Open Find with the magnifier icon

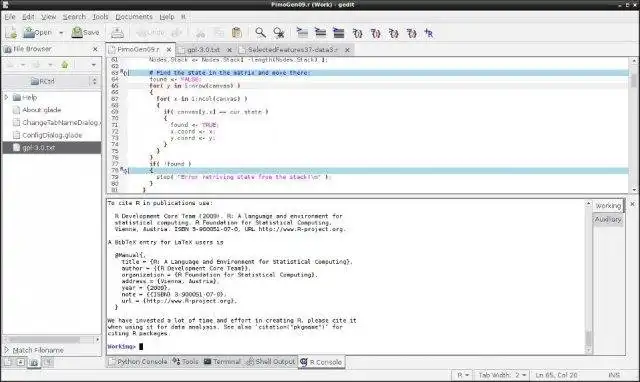(260, 33)
